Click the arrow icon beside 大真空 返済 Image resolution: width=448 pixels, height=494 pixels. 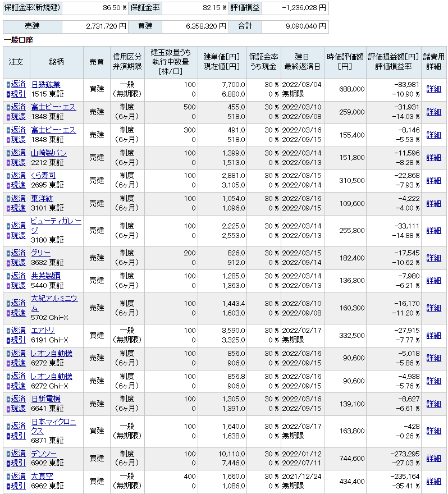pos(8,477)
